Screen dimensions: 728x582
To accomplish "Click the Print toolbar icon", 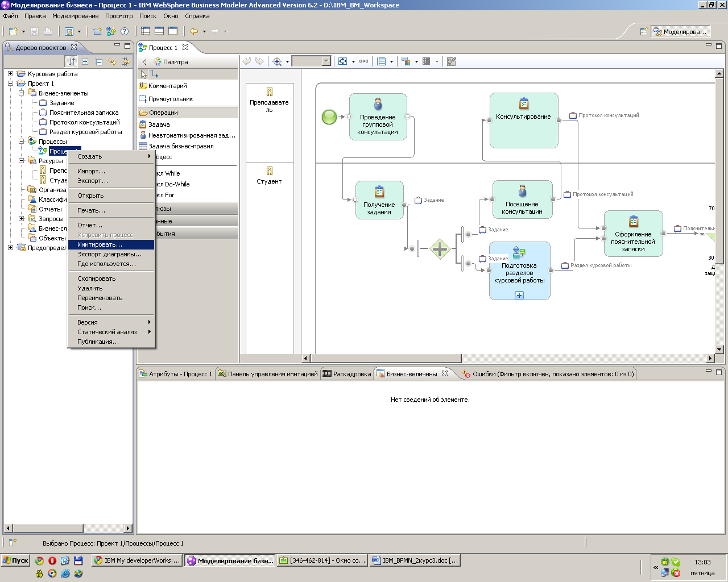I will pyautogui.click(x=48, y=31).
